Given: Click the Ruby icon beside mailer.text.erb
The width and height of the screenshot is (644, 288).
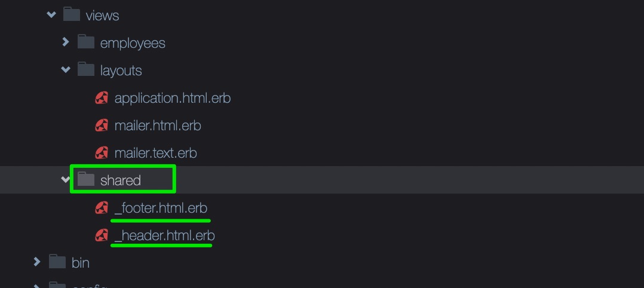Looking at the screenshot, I should pos(102,153).
